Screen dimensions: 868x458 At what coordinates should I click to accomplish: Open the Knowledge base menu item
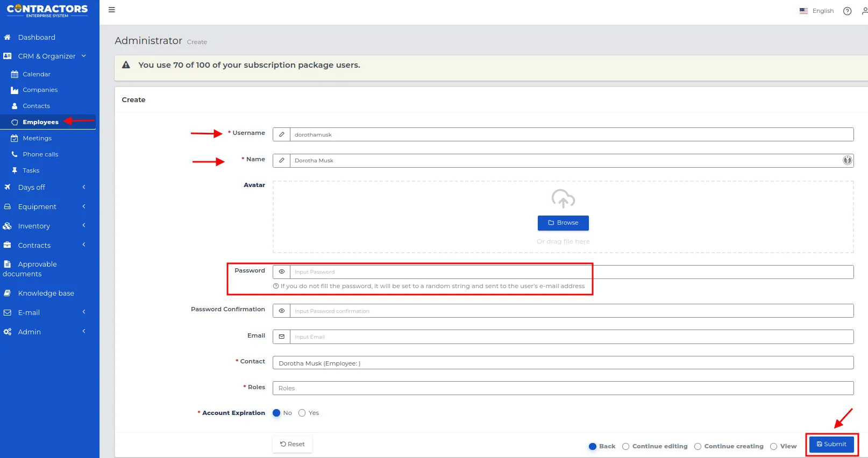point(46,293)
